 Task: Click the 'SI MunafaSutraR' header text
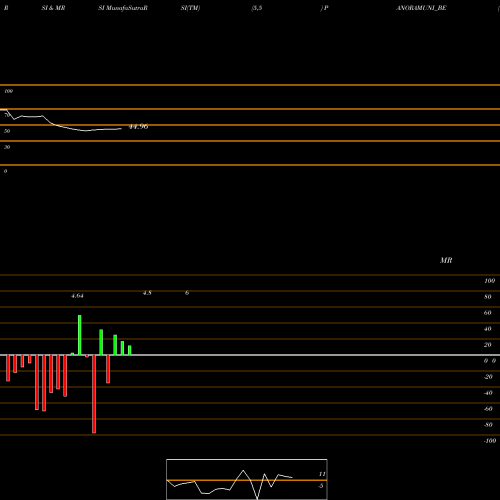(x=123, y=8)
